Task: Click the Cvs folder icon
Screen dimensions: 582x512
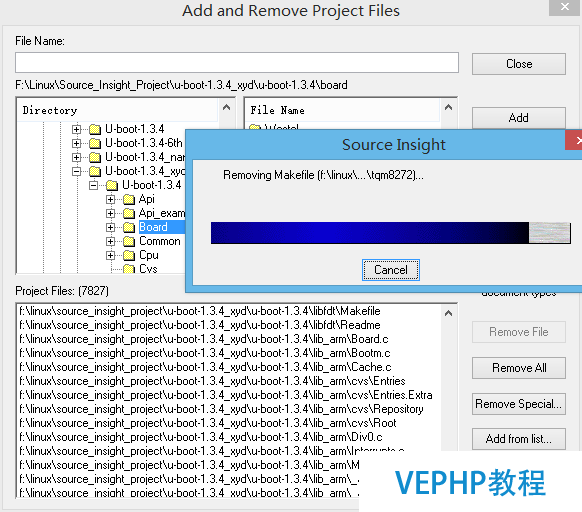Action: 129,269
